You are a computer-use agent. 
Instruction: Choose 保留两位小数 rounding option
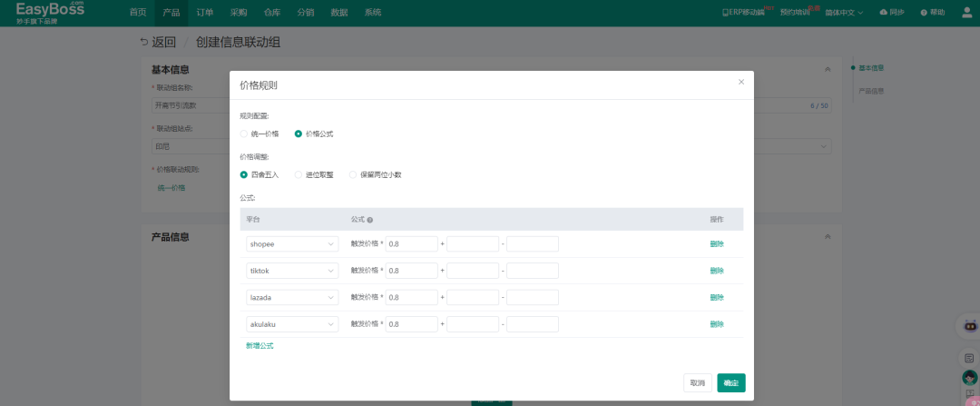point(353,175)
